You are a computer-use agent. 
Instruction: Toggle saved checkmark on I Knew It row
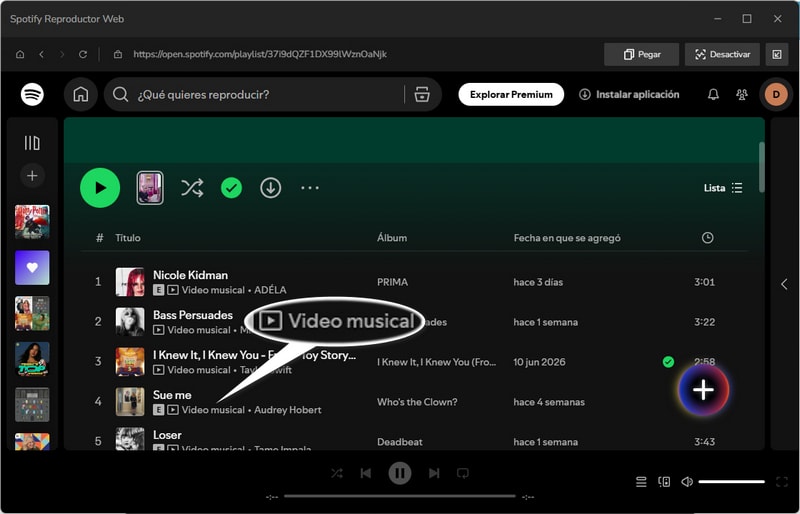[668, 362]
